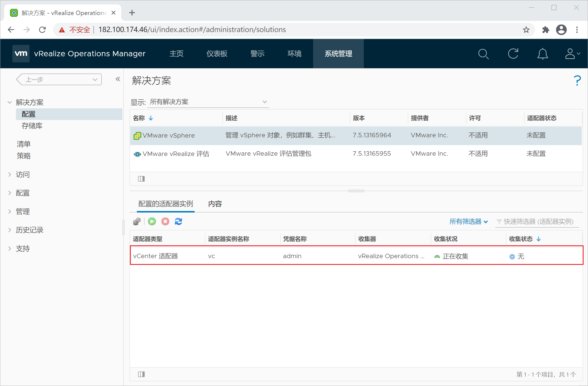Screen dimensions: 588x386
Task: Reload the browser page
Action: 42,30
